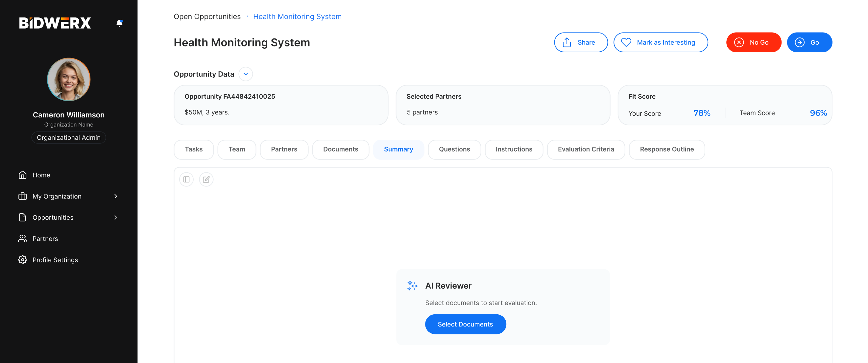Toggle the sidebar panel layout icon
This screenshot has width=868, height=363.
(x=186, y=179)
